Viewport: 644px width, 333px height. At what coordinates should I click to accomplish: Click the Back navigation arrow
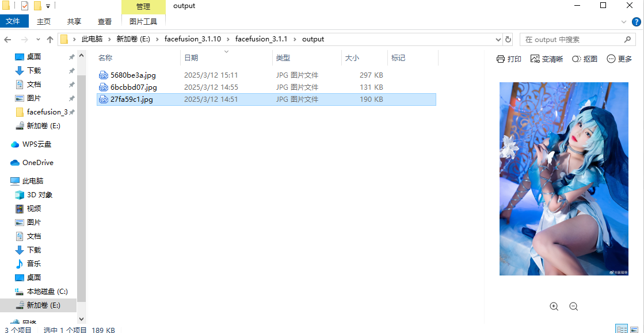[x=7, y=40]
